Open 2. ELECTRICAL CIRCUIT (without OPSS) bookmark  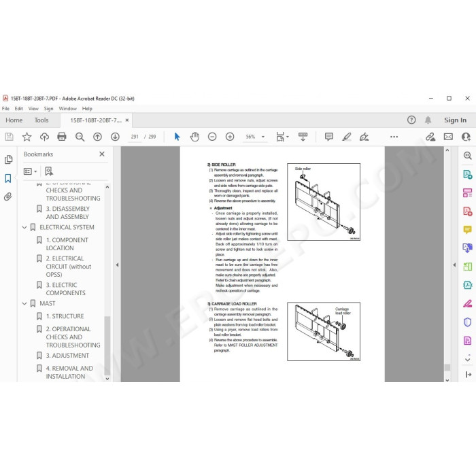point(69,267)
